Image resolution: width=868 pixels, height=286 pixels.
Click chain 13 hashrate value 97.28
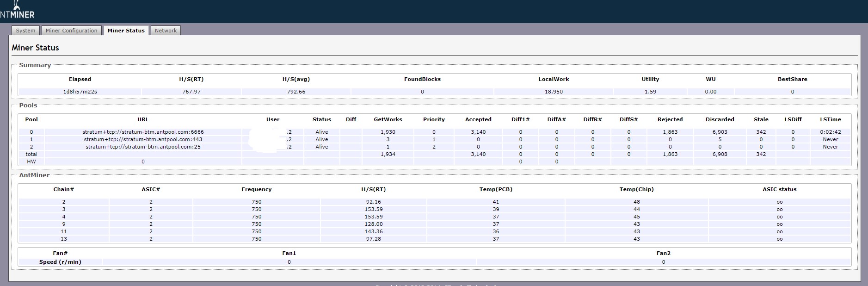point(374,239)
